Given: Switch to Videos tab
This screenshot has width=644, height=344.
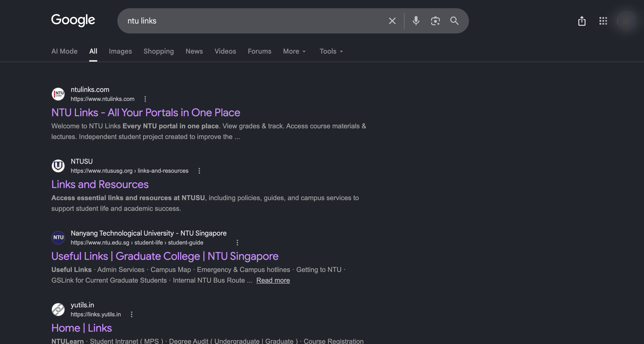Looking at the screenshot, I should coord(225,51).
